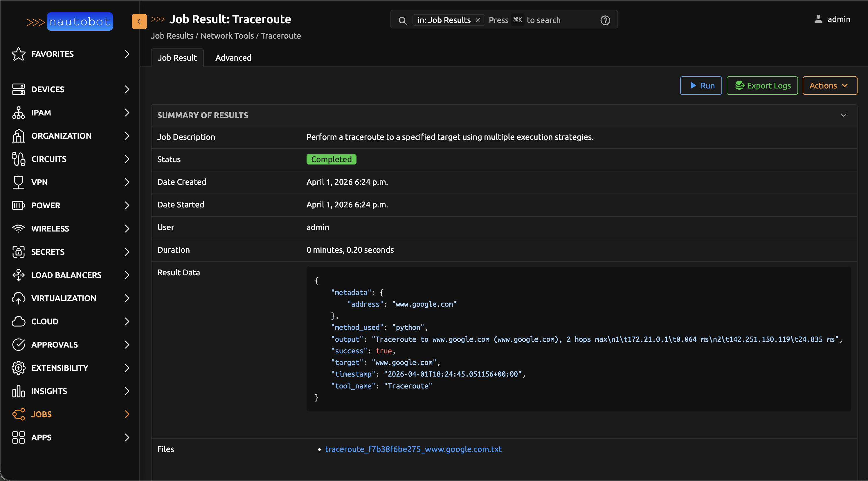
Task: Select the Job Result tab
Action: coord(177,58)
